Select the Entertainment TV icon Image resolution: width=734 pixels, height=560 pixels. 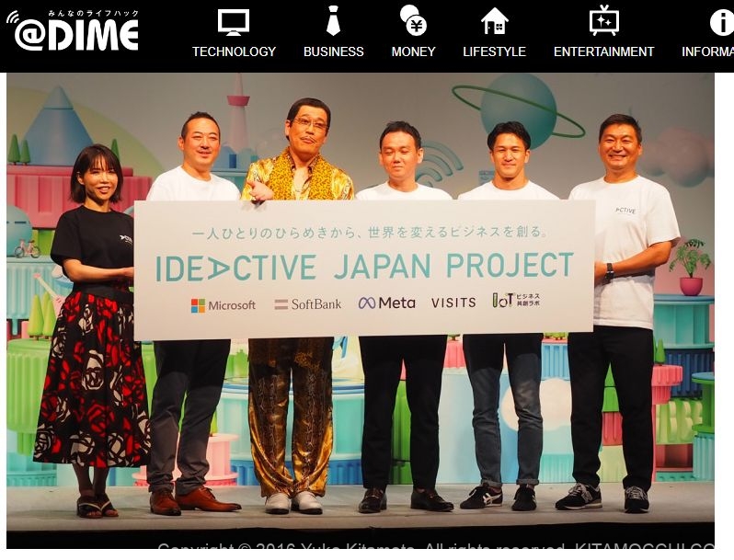click(604, 20)
